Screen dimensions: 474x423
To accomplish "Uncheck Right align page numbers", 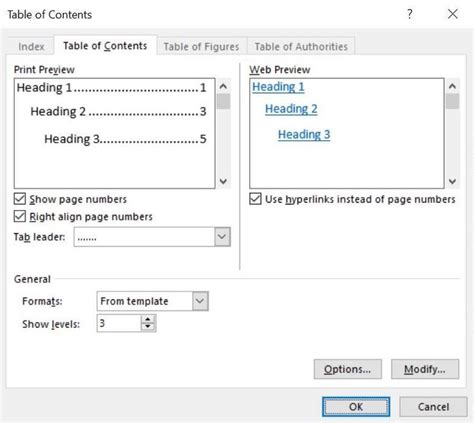I will pyautogui.click(x=20, y=216).
